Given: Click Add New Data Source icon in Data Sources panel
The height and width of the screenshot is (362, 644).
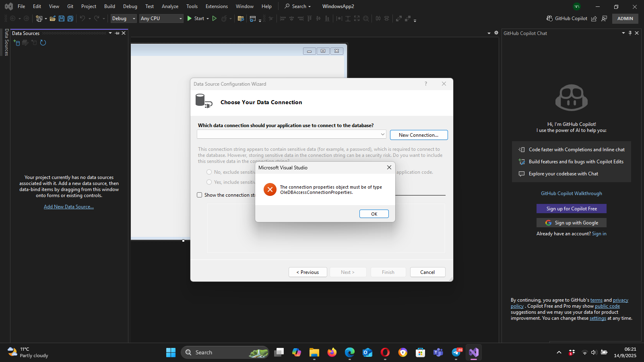Looking at the screenshot, I should 17,43.
